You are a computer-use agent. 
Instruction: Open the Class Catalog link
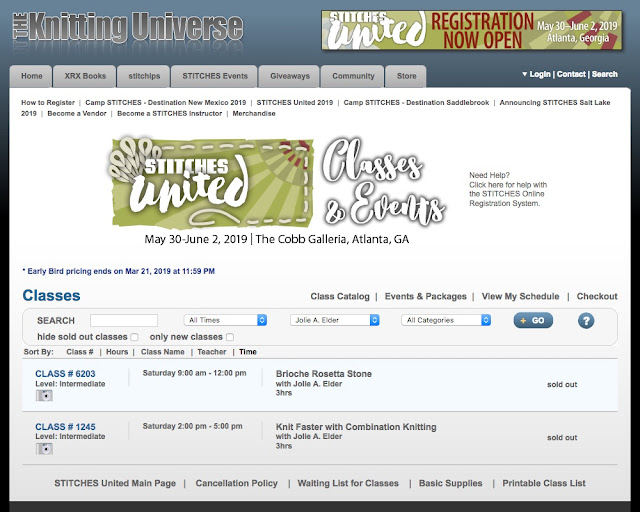click(340, 296)
